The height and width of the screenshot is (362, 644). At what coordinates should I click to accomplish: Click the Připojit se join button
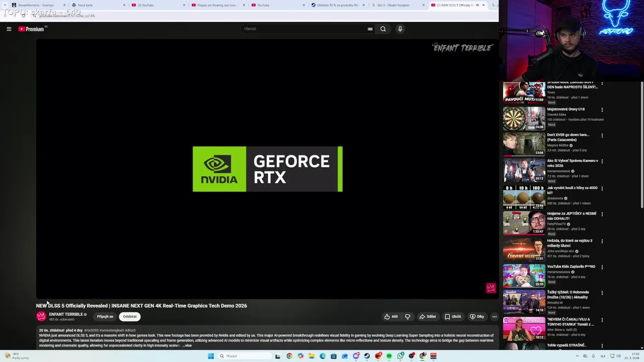[105, 317]
